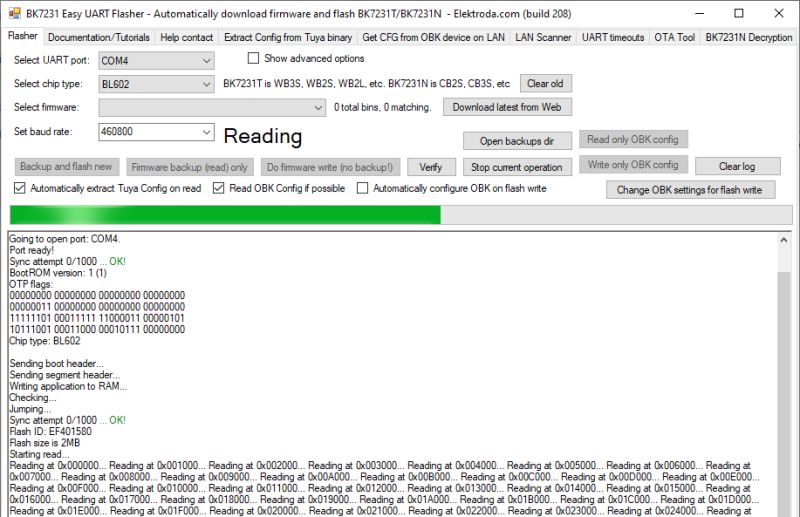Click Read only OBK config button

[x=633, y=139]
